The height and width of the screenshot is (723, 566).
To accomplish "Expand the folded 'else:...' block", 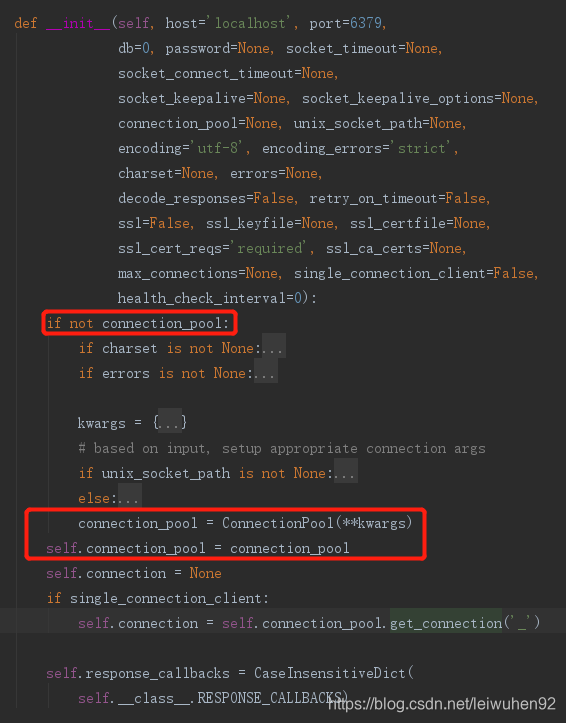I will [x=130, y=496].
